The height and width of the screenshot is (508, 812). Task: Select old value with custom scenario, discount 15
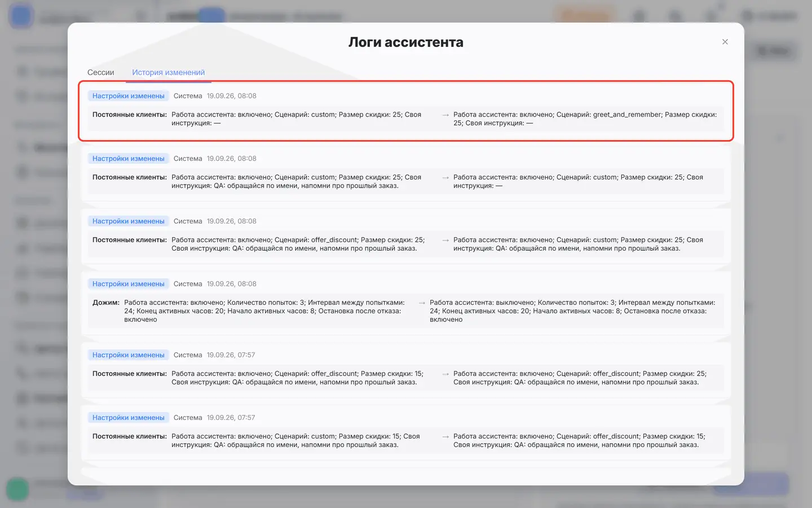[x=295, y=440]
